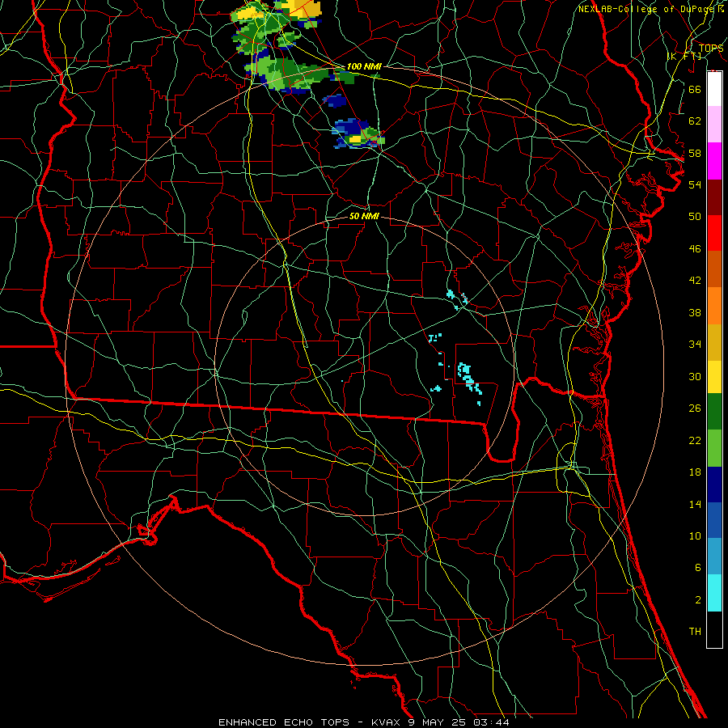Click the navy blue legend swatch
The width and height of the screenshot is (728, 728).
point(714,485)
